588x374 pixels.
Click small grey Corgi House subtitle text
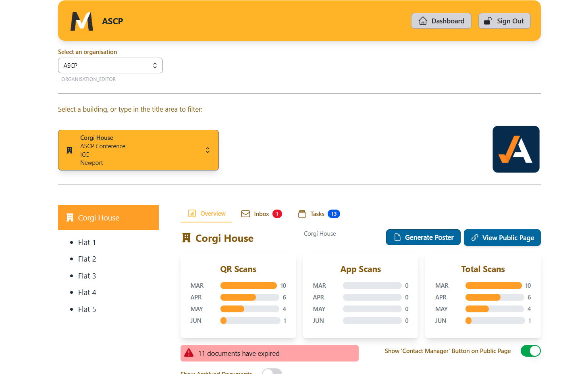(x=320, y=234)
